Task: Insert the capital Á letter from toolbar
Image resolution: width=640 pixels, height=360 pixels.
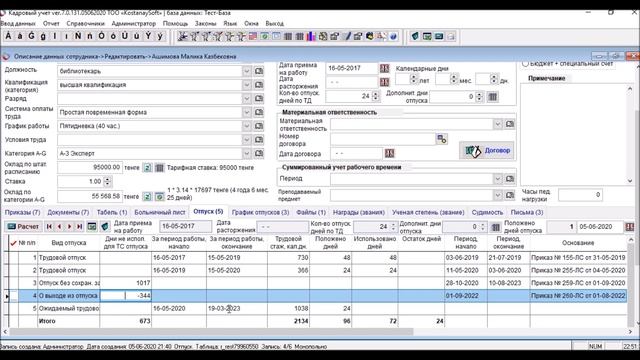Action: 8,36
